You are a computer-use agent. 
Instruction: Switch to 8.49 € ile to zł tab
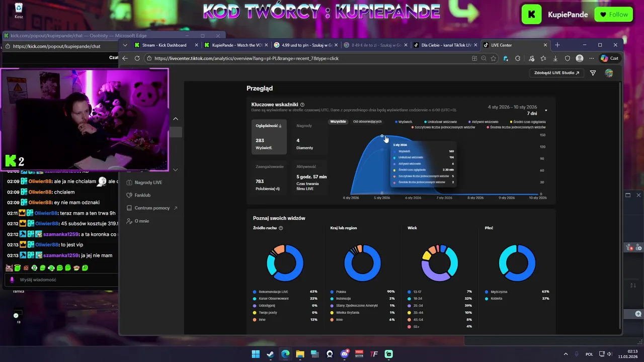tap(376, 45)
